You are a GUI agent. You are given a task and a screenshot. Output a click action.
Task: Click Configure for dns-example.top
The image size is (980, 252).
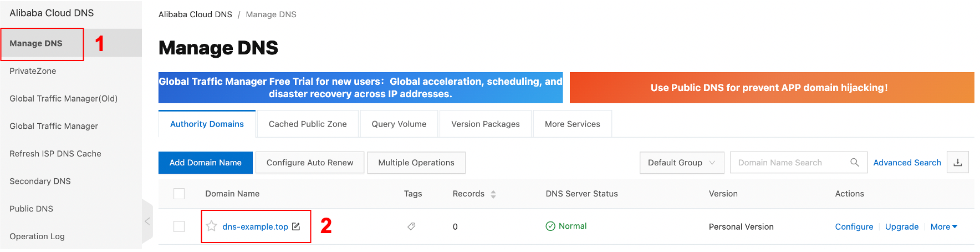[x=854, y=226]
